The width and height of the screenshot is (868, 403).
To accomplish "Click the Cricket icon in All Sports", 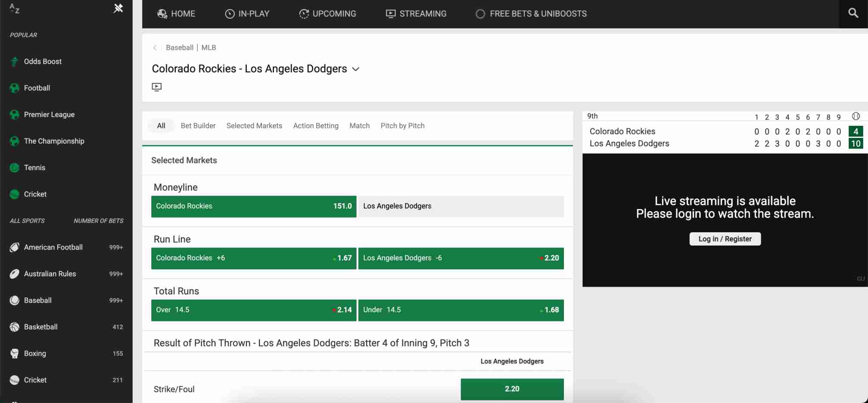I will 14,380.
